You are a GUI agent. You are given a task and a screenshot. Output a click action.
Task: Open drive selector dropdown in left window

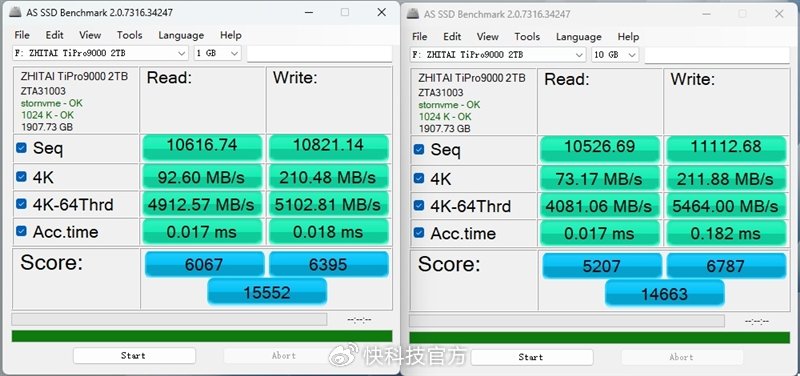[x=101, y=53]
